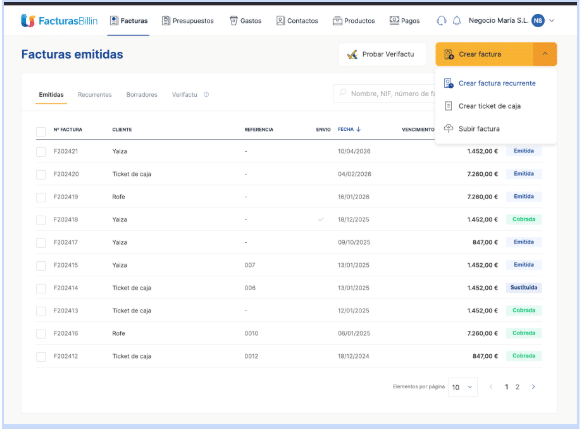Click the Fecha sort arrow
The height and width of the screenshot is (432, 584).
coord(358,129)
